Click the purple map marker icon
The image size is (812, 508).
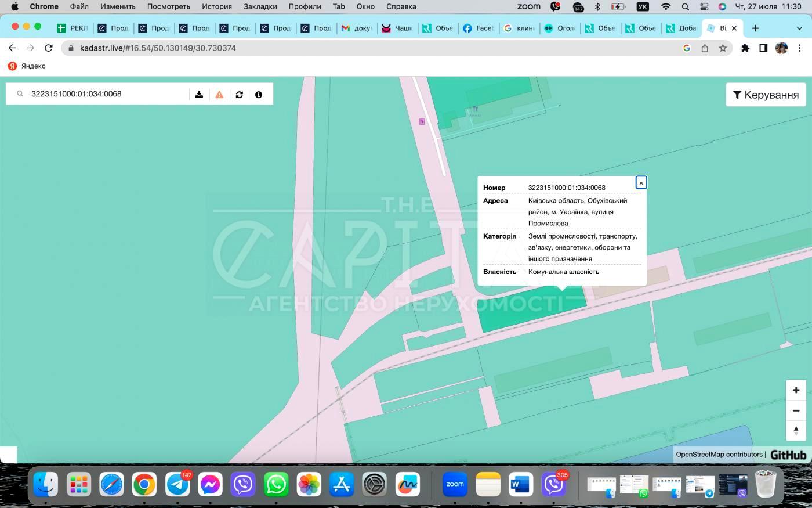pyautogui.click(x=422, y=121)
